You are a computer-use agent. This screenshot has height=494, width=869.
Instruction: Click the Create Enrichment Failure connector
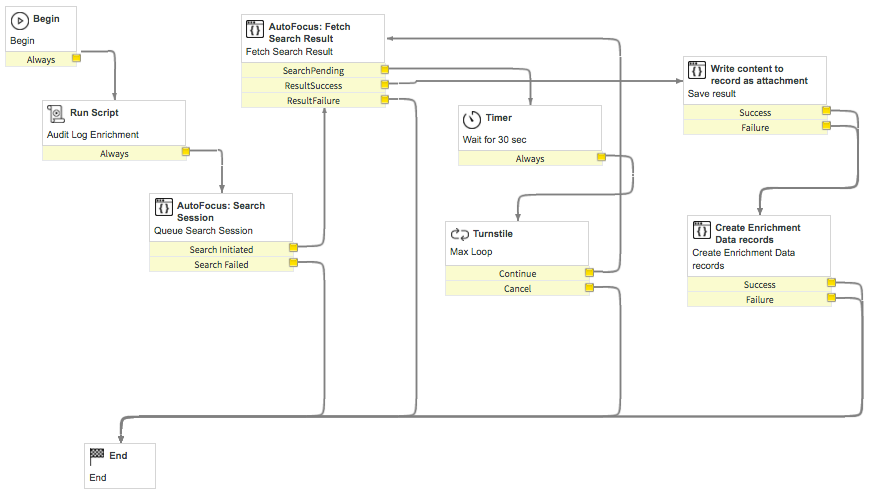coord(831,298)
